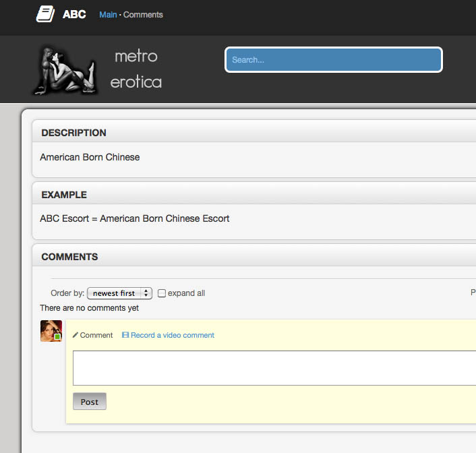Focus the Search field
The height and width of the screenshot is (453, 476).
pos(333,60)
